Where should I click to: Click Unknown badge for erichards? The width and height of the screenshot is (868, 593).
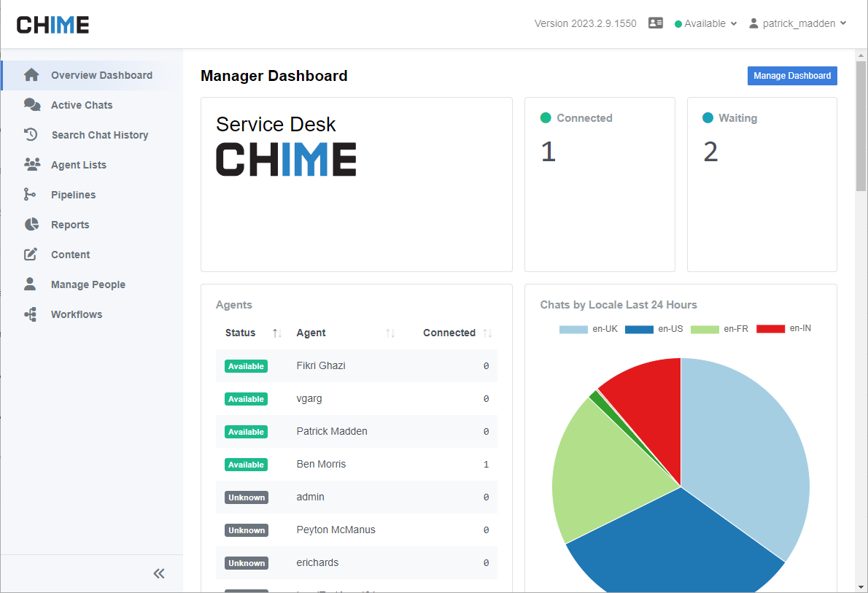pyautogui.click(x=247, y=563)
